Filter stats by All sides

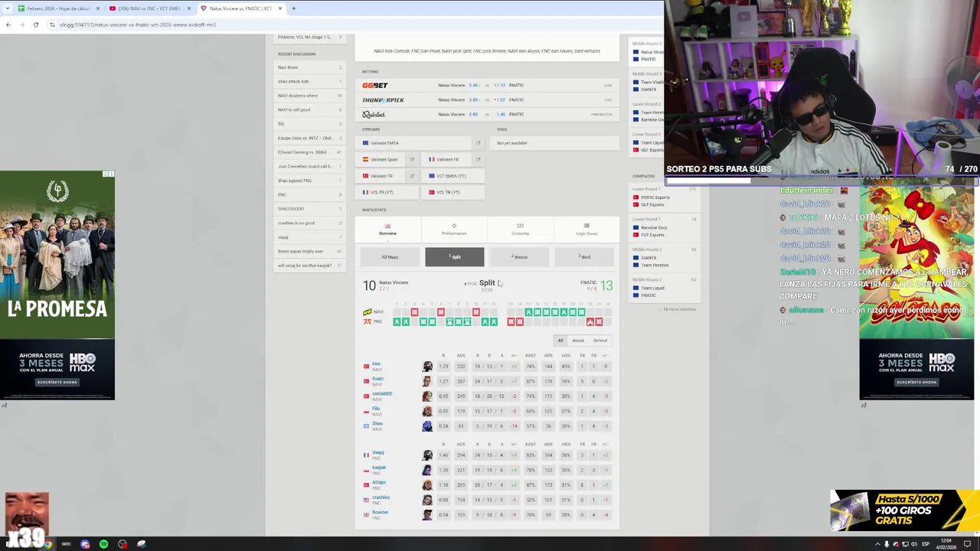pyautogui.click(x=560, y=341)
